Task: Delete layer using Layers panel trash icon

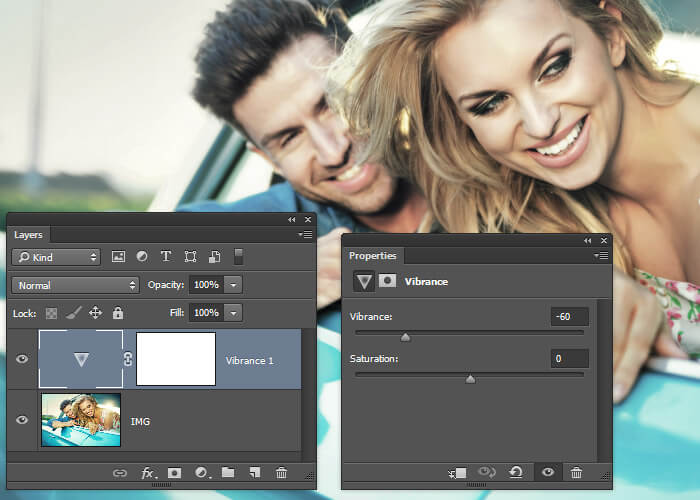Action: (x=281, y=473)
